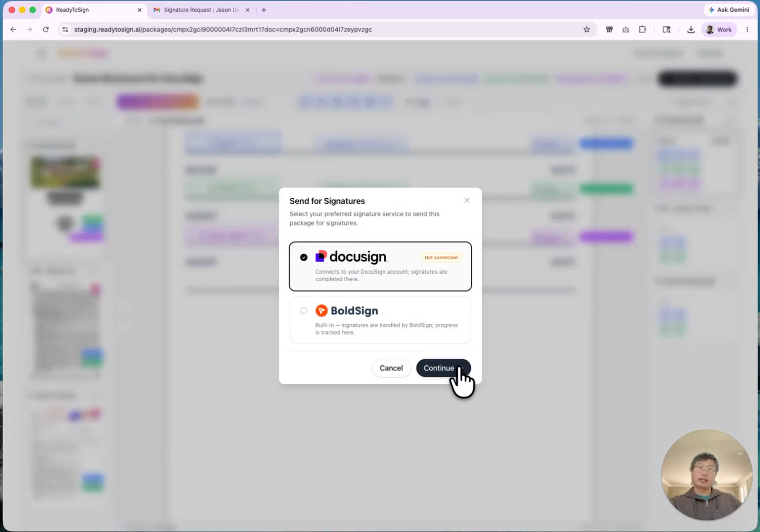Image resolution: width=760 pixels, height=532 pixels.
Task: Close the ReadyToSign tab
Action: (139, 10)
